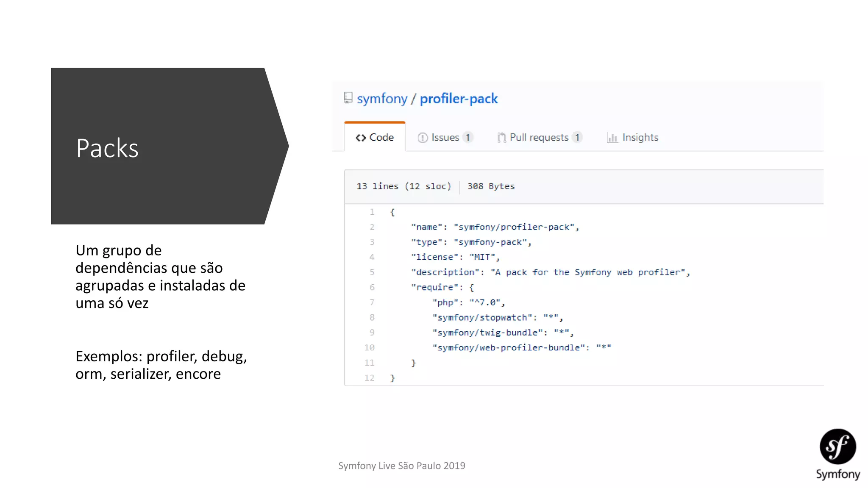This screenshot has width=868, height=488.
Task: Click the "name": "symfony/profiler-pack" line
Action: (495, 227)
